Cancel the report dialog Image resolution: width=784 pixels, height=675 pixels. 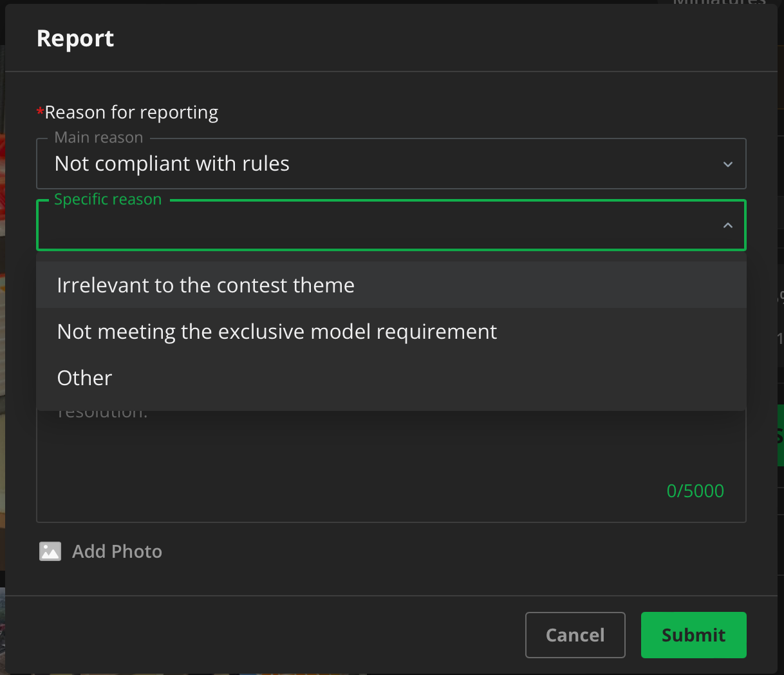click(x=575, y=635)
